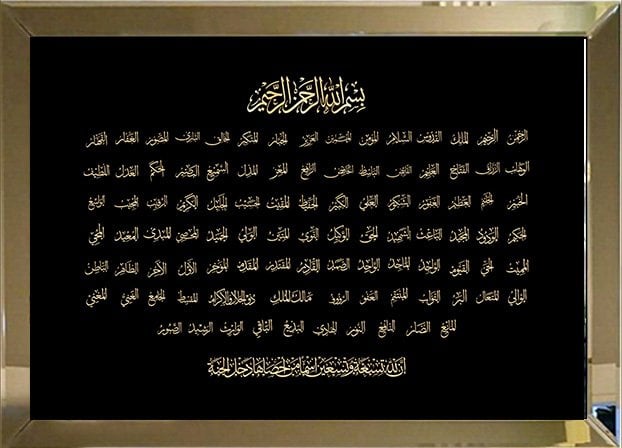
Task: Click the name "القهار"
Action: pos(97,140)
